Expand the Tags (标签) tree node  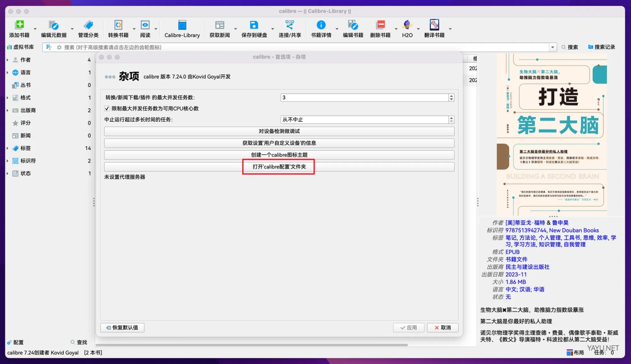click(7, 148)
